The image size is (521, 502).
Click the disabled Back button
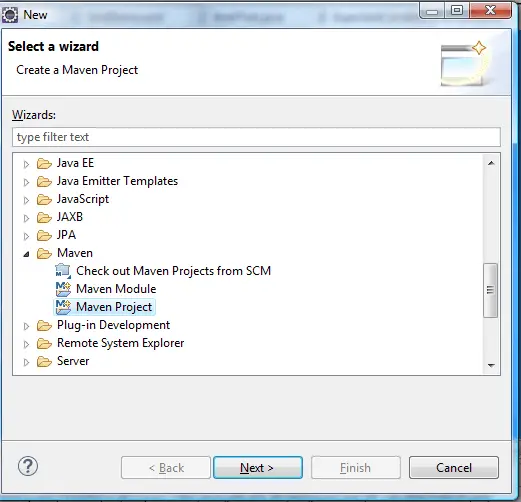pos(166,468)
